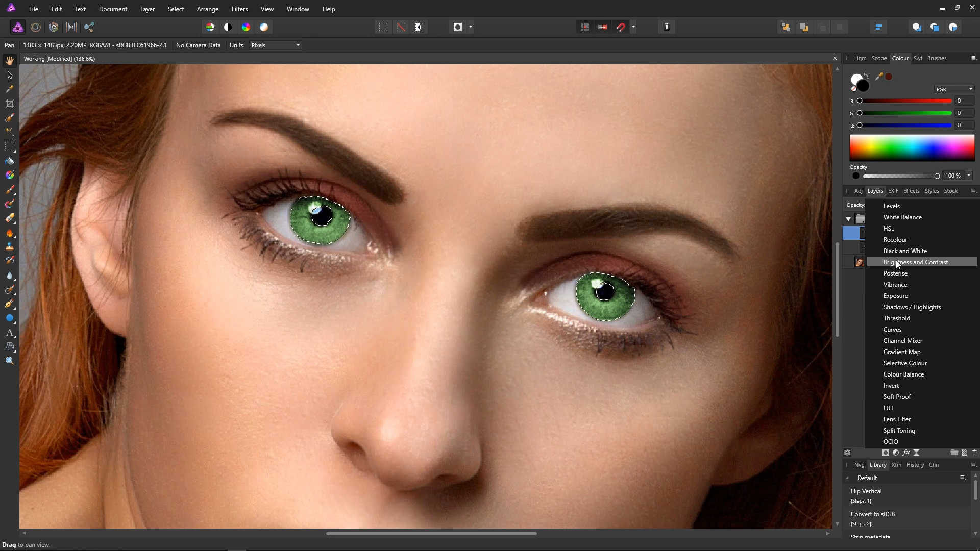Image resolution: width=980 pixels, height=551 pixels.
Task: Select the Clone Brush stamp tool
Action: pos(9,247)
